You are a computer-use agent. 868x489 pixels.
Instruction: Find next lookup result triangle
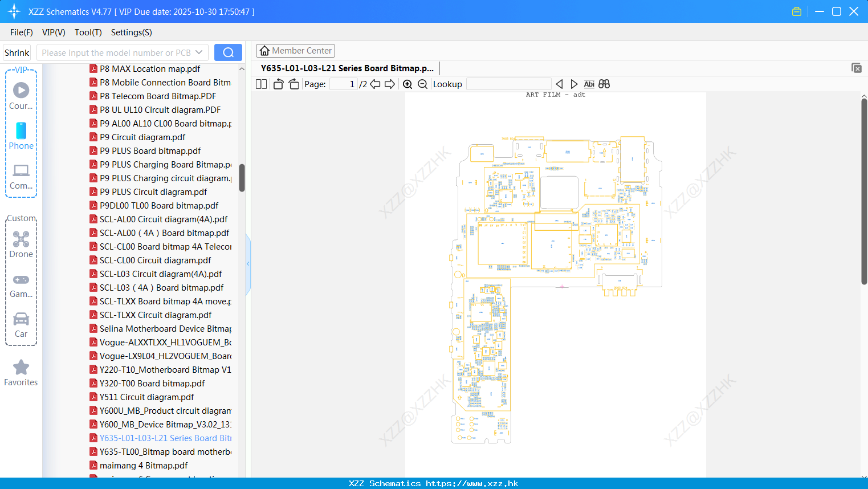point(574,84)
